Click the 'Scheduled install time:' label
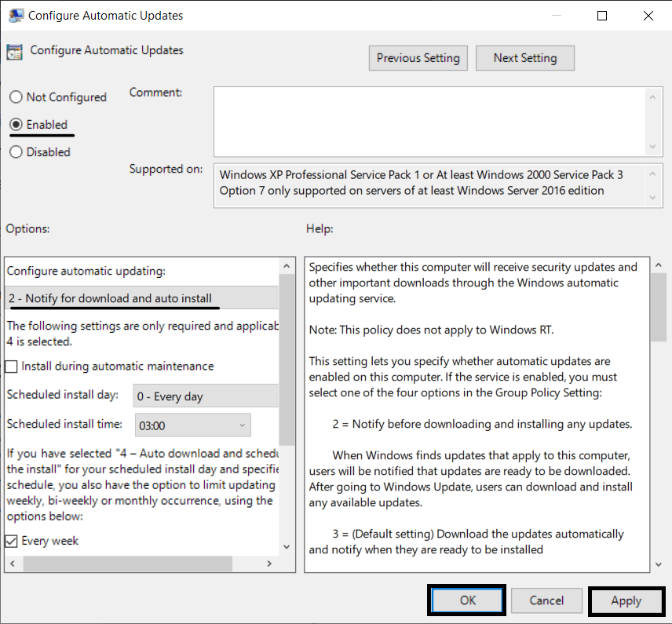672x624 pixels. tap(64, 424)
